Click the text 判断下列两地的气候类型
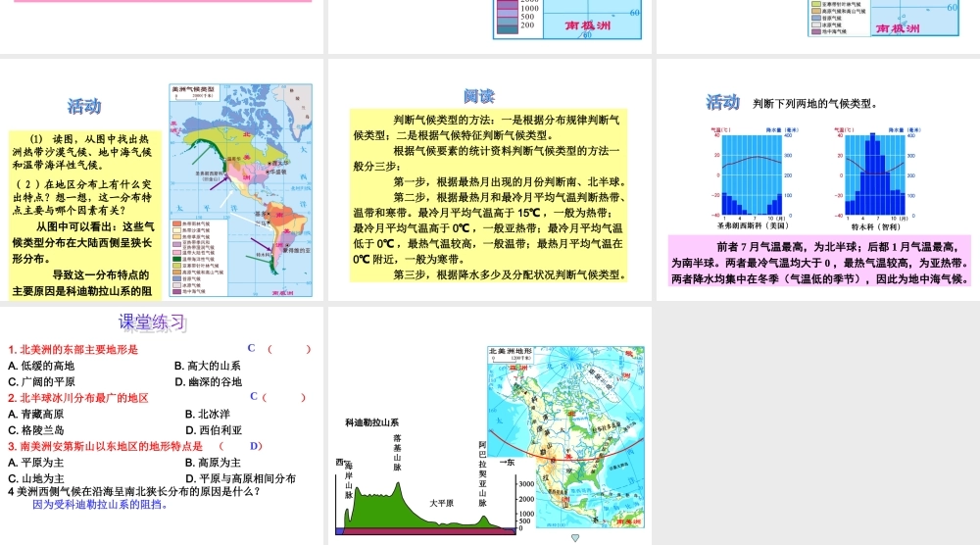 [815, 104]
